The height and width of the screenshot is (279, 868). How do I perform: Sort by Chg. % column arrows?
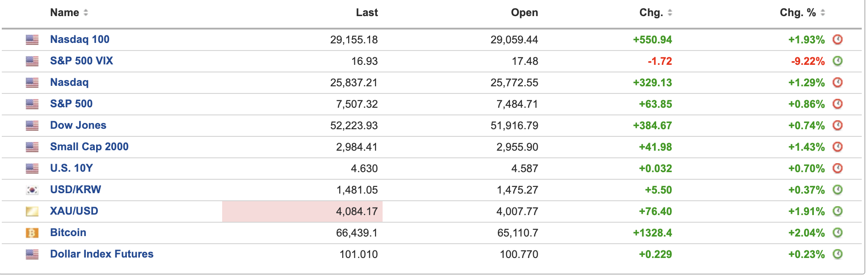pyautogui.click(x=822, y=13)
